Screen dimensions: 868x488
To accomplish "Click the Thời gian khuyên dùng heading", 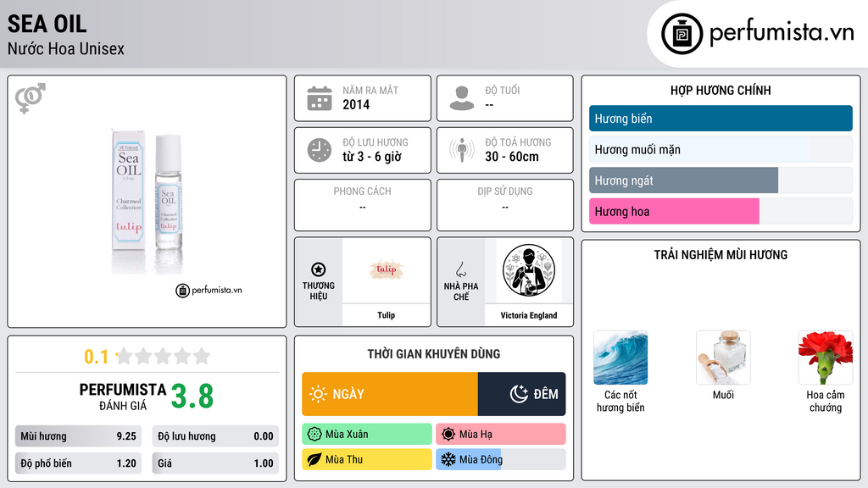I will pyautogui.click(x=434, y=354).
